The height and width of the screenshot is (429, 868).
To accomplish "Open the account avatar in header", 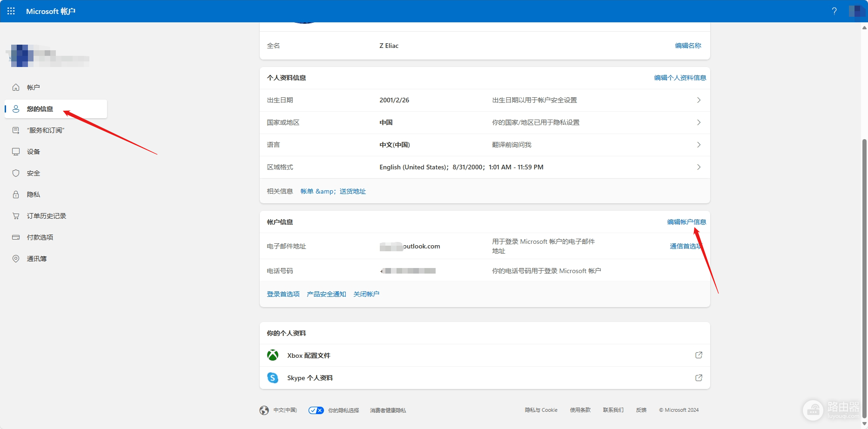I will coord(856,11).
